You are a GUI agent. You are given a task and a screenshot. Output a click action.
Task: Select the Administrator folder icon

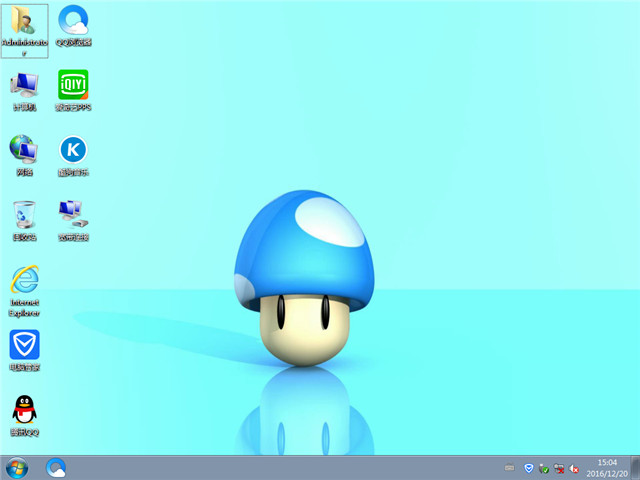coord(24,31)
